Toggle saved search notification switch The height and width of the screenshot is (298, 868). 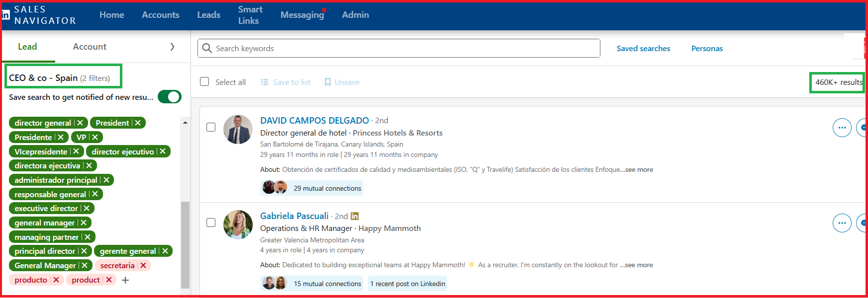(x=170, y=97)
